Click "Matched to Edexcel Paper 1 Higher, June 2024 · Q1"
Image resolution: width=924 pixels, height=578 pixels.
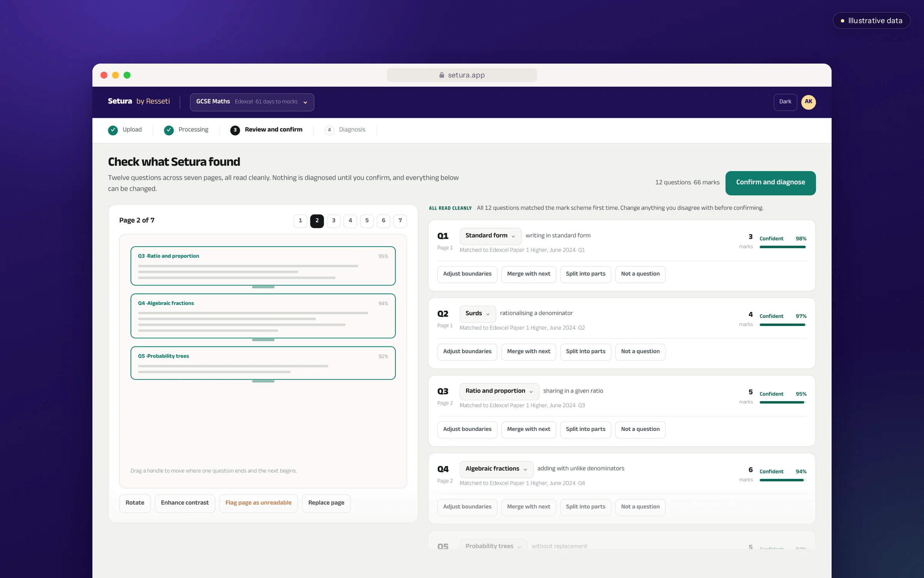[522, 250]
